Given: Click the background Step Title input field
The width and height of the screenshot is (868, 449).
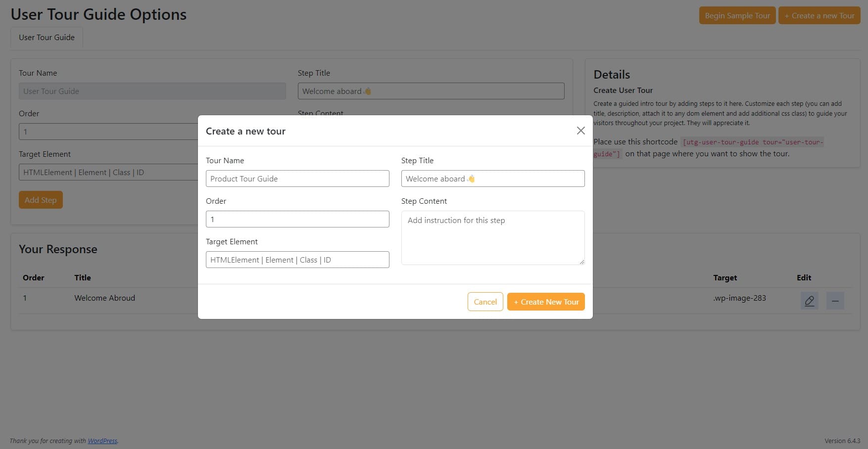Looking at the screenshot, I should pos(431,91).
